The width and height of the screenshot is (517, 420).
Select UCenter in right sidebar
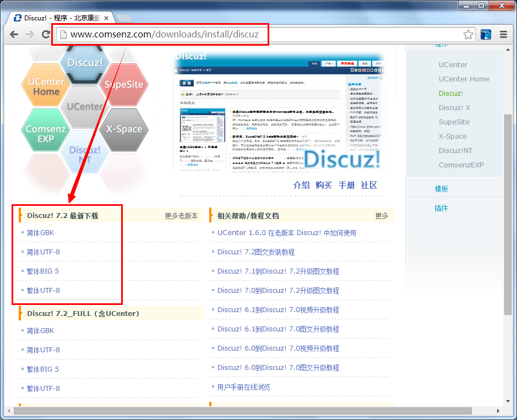click(x=453, y=64)
